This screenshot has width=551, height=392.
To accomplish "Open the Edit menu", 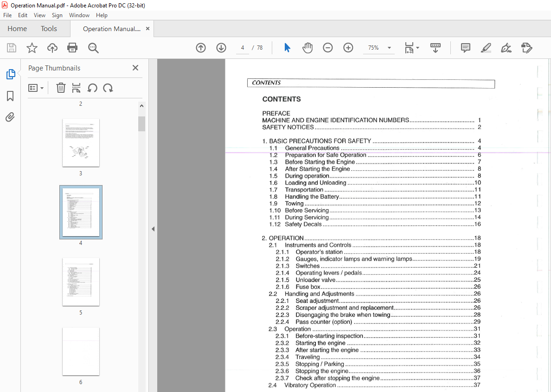I will (23, 15).
